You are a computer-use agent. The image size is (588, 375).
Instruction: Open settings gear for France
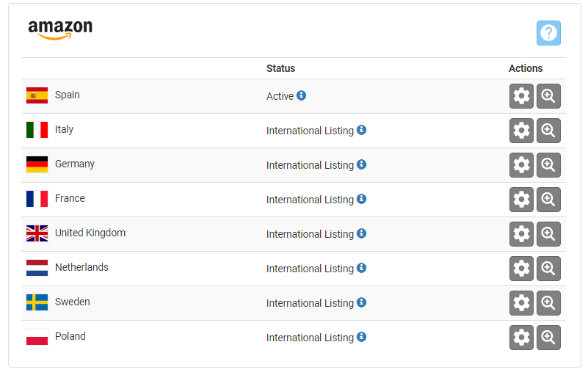click(521, 200)
